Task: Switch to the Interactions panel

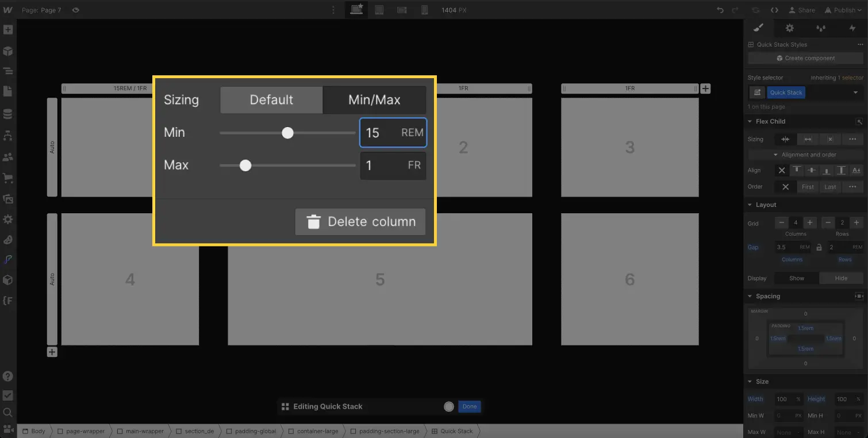Action: [853, 28]
